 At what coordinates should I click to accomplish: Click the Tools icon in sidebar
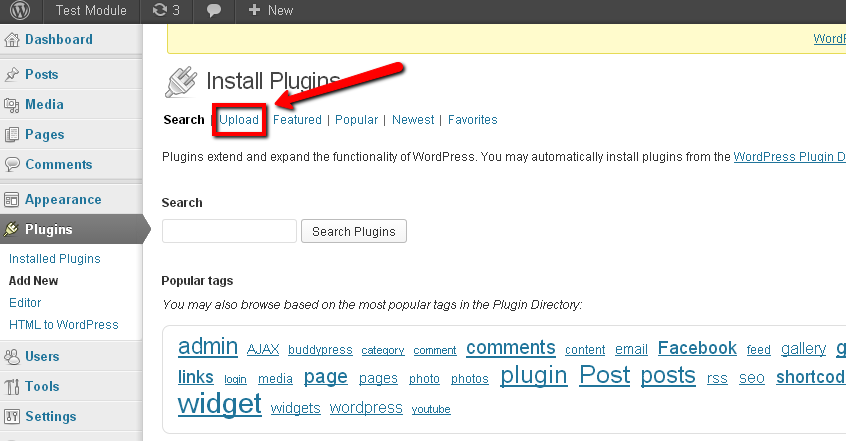point(11,386)
